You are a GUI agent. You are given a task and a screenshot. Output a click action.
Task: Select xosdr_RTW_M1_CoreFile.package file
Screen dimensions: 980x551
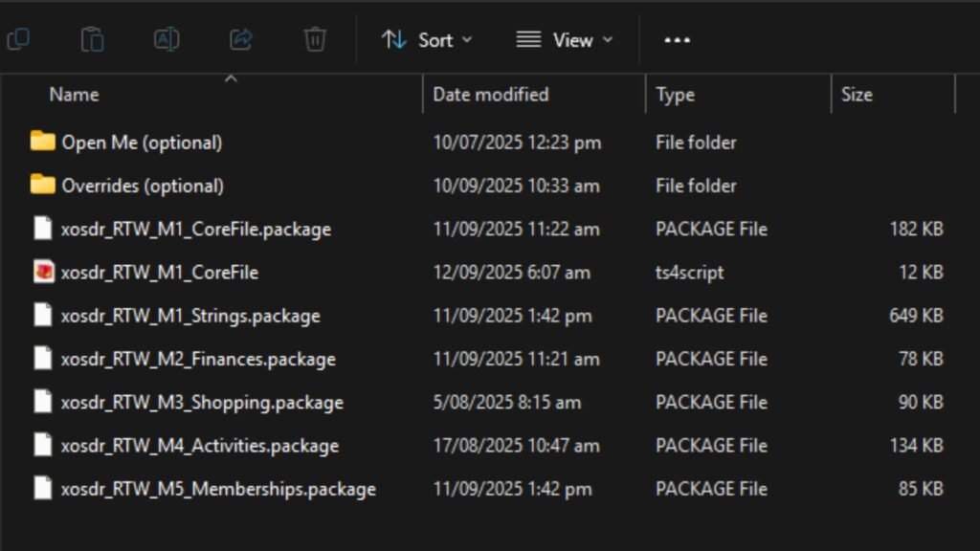click(195, 230)
